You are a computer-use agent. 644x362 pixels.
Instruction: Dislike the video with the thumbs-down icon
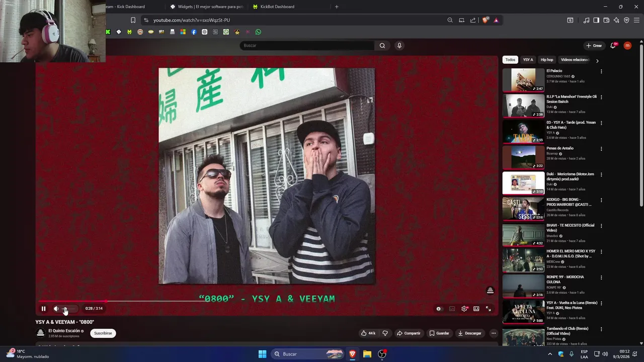tap(385, 333)
